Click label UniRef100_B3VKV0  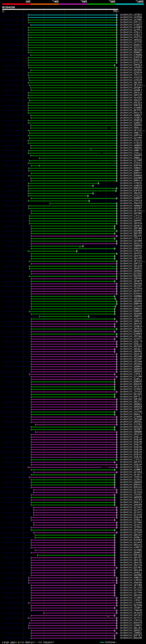(x=131, y=294)
